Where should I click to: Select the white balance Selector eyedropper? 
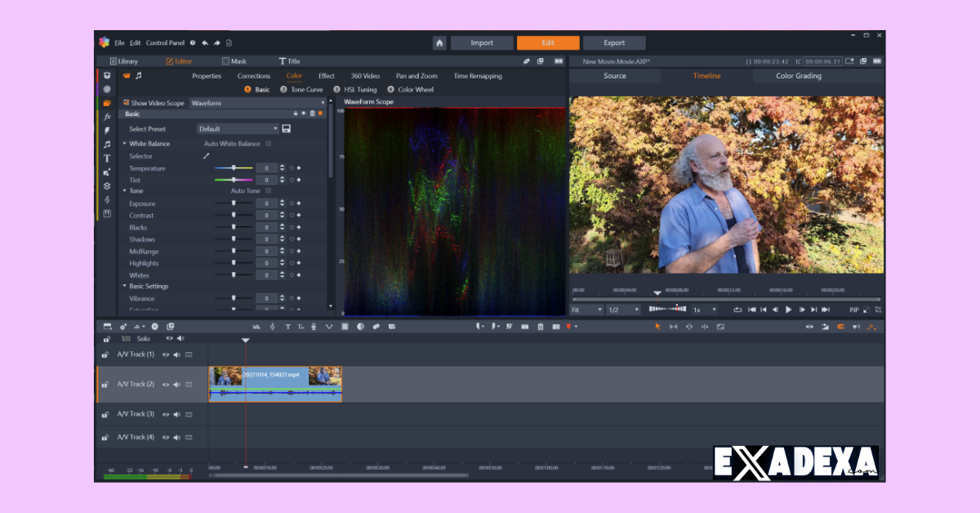(207, 156)
